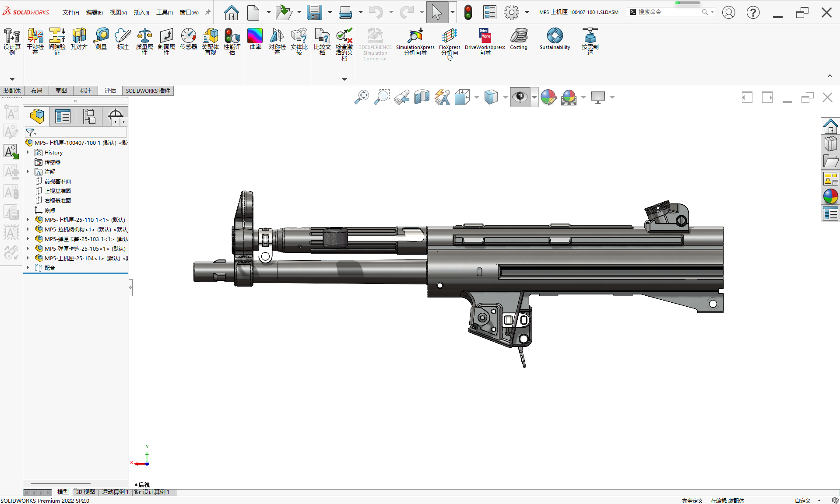Expand the 配合 mates folder
840x504 pixels.
pyautogui.click(x=28, y=268)
